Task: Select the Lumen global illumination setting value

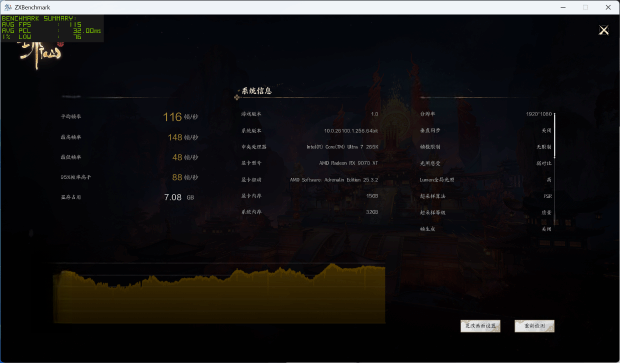Action: point(549,180)
